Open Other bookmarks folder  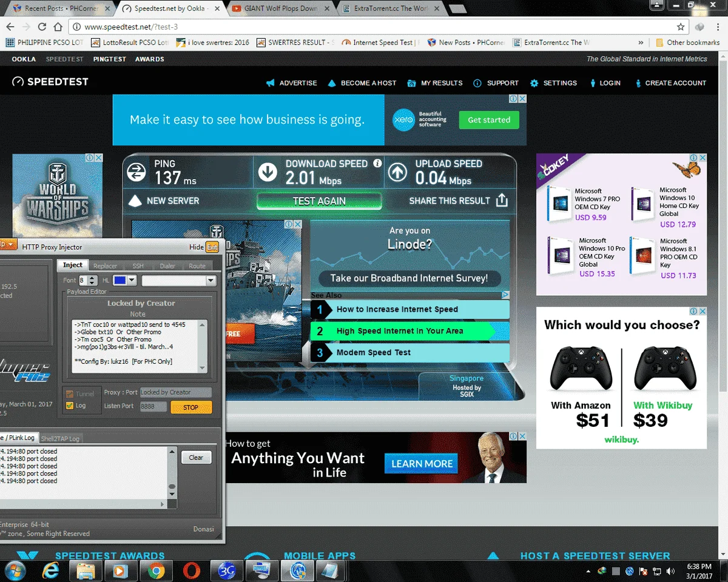(x=687, y=43)
